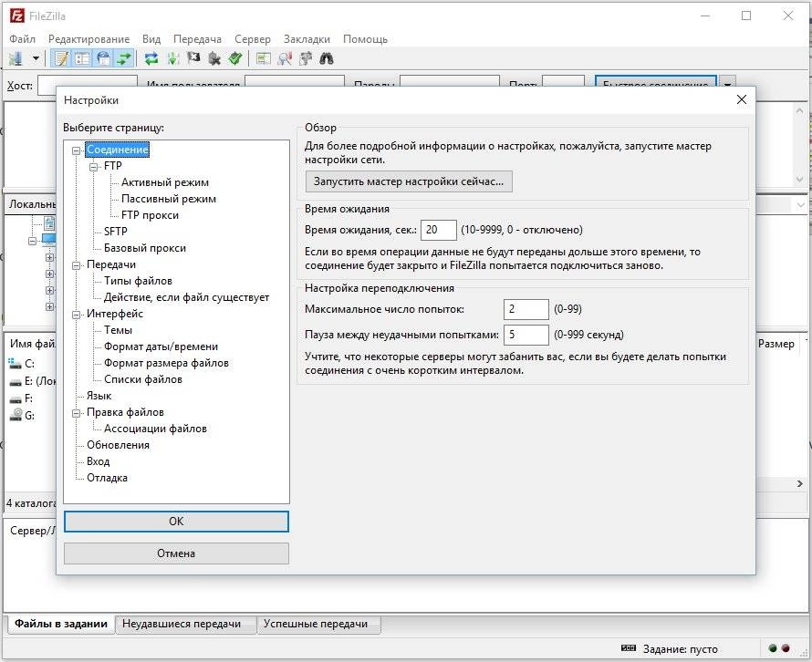Select Обновления settings page
Image resolution: width=812 pixels, height=662 pixels.
point(118,445)
